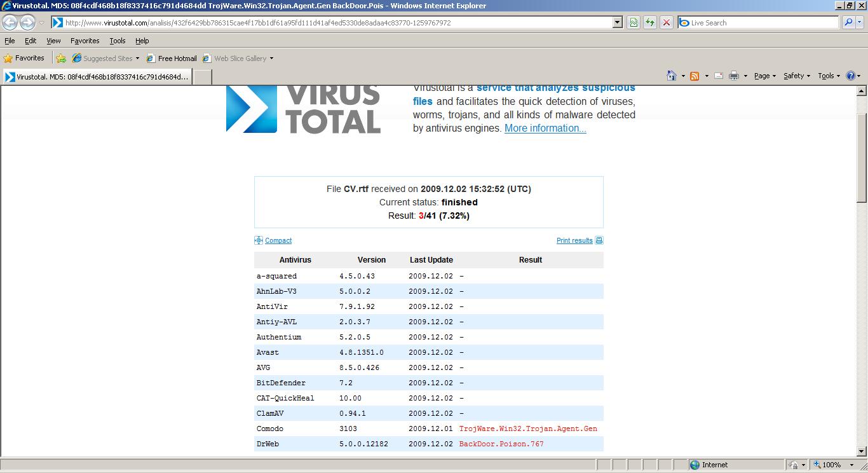Screen dimensions: 868x473
Task: Open the View menu
Action: (x=53, y=41)
